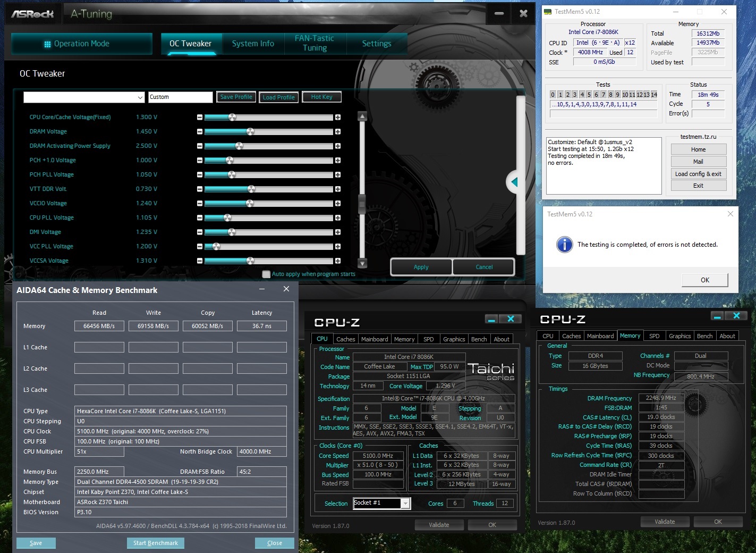Click the Save Profile button
This screenshot has width=756, height=553.
pyautogui.click(x=236, y=97)
